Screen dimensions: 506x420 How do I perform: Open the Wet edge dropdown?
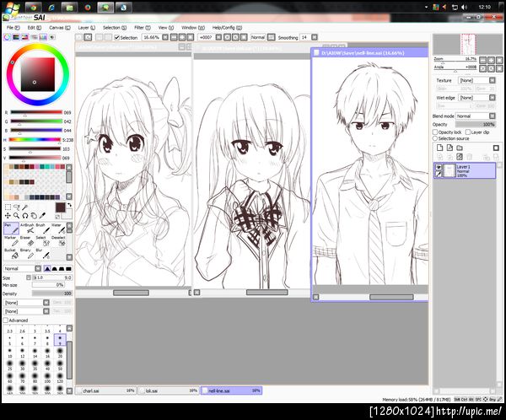(477, 98)
